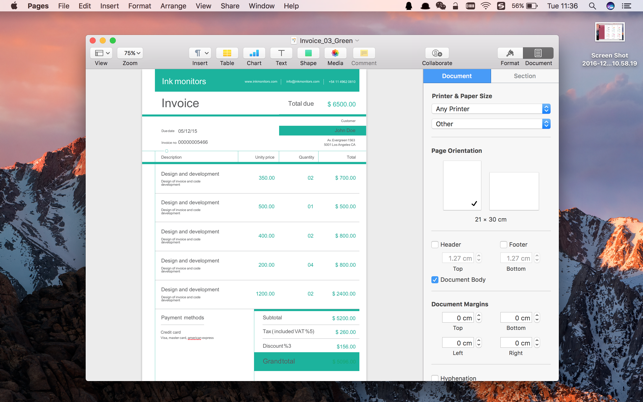Toggle the Hyphenation checkbox
The height and width of the screenshot is (402, 643).
(x=435, y=378)
